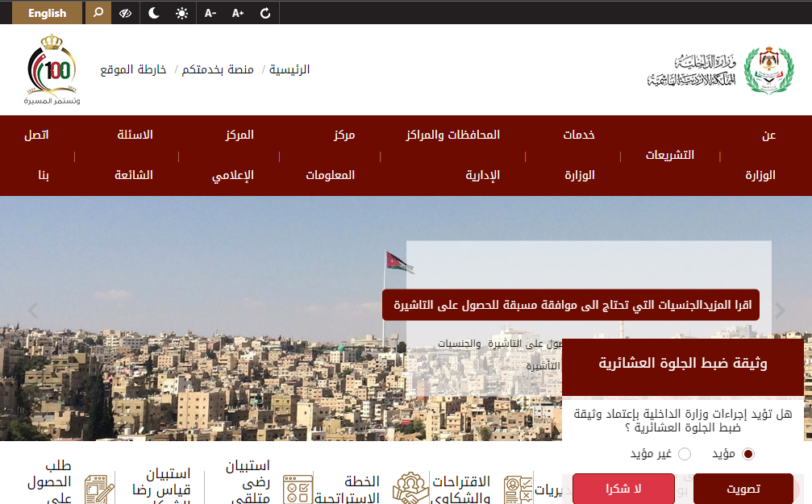Dismiss poll with لا شكرا button
Image resolution: width=812 pixels, height=504 pixels.
[623, 489]
